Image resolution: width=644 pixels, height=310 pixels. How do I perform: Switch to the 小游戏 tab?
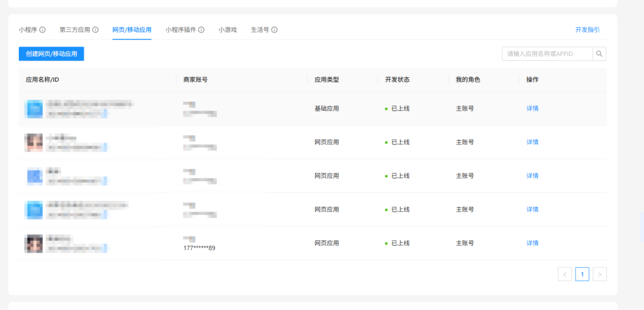click(x=228, y=30)
